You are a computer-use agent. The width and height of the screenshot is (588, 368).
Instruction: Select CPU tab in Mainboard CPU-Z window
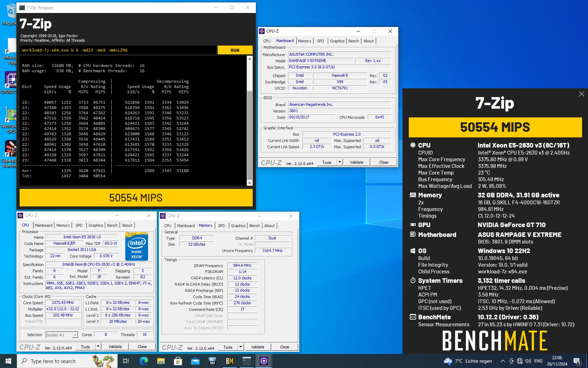click(x=267, y=41)
